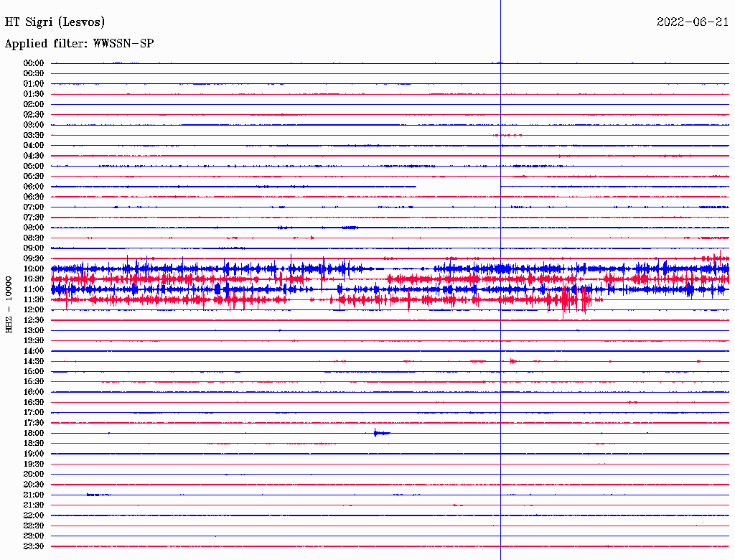The height and width of the screenshot is (560, 735).
Task: Click the 15:30 time label
Action: [x=34, y=382]
